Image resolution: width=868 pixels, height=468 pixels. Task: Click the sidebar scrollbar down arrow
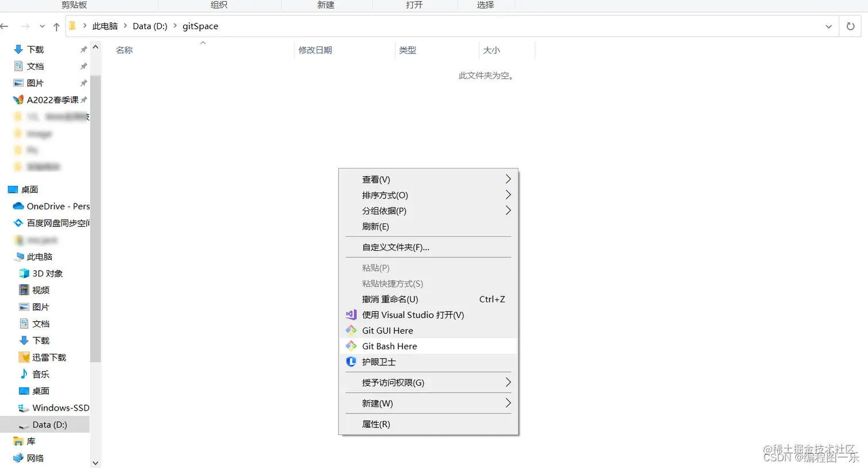(95, 462)
